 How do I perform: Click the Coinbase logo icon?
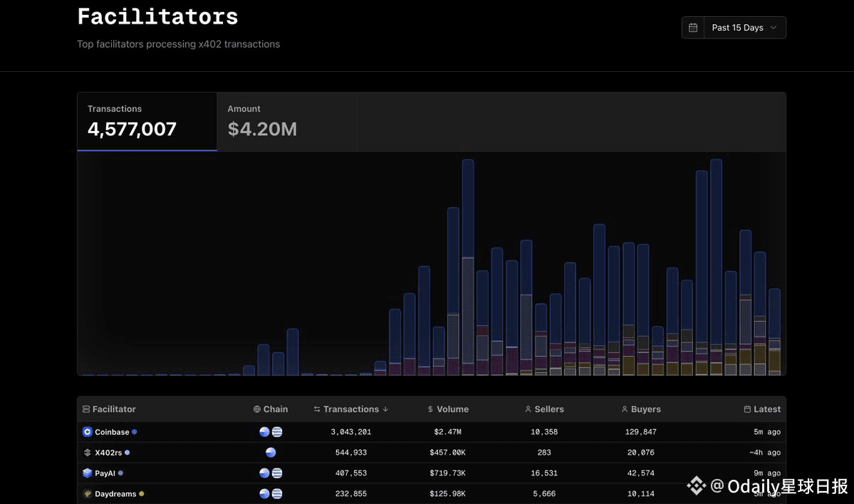click(x=88, y=432)
